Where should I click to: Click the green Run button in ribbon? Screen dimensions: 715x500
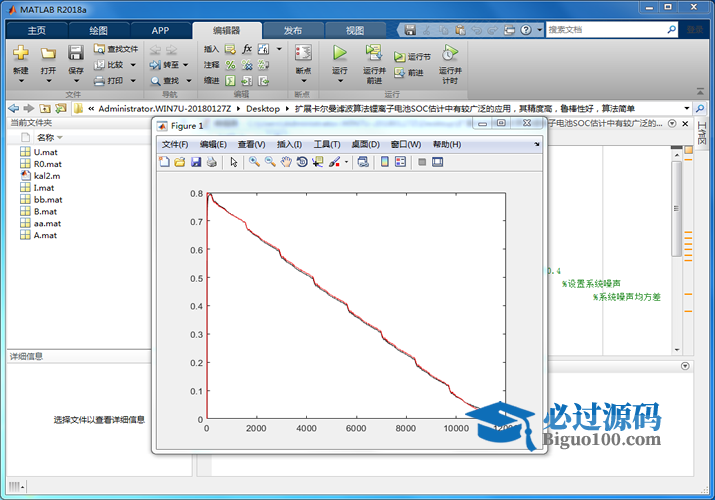click(340, 53)
